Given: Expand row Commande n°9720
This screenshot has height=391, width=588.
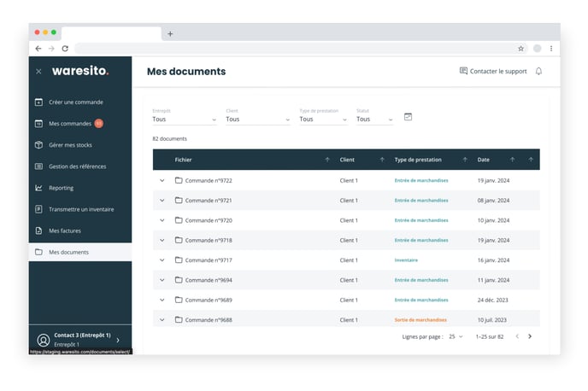Looking at the screenshot, I should coord(162,220).
